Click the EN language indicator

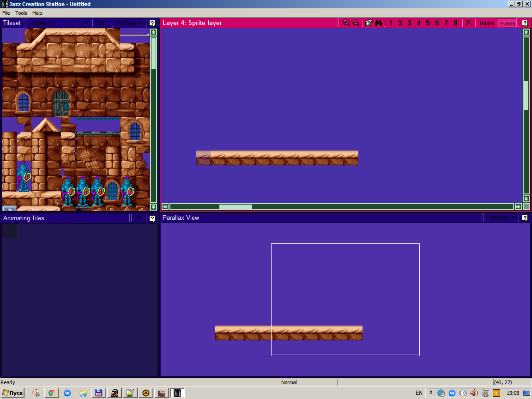click(419, 393)
